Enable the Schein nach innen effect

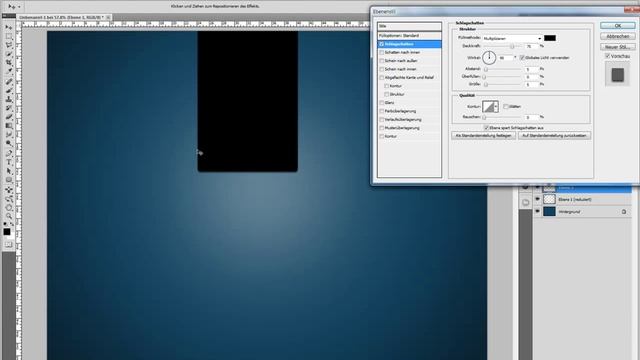click(382, 69)
